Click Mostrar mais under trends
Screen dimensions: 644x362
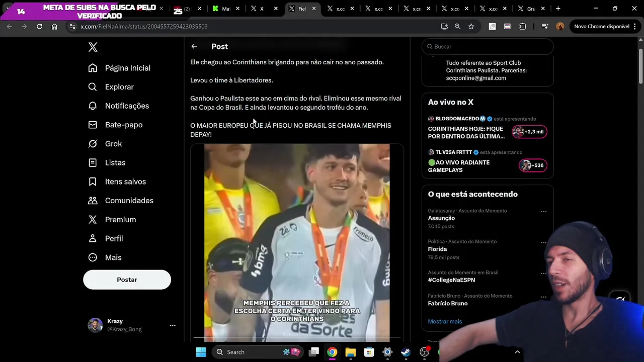(x=445, y=321)
